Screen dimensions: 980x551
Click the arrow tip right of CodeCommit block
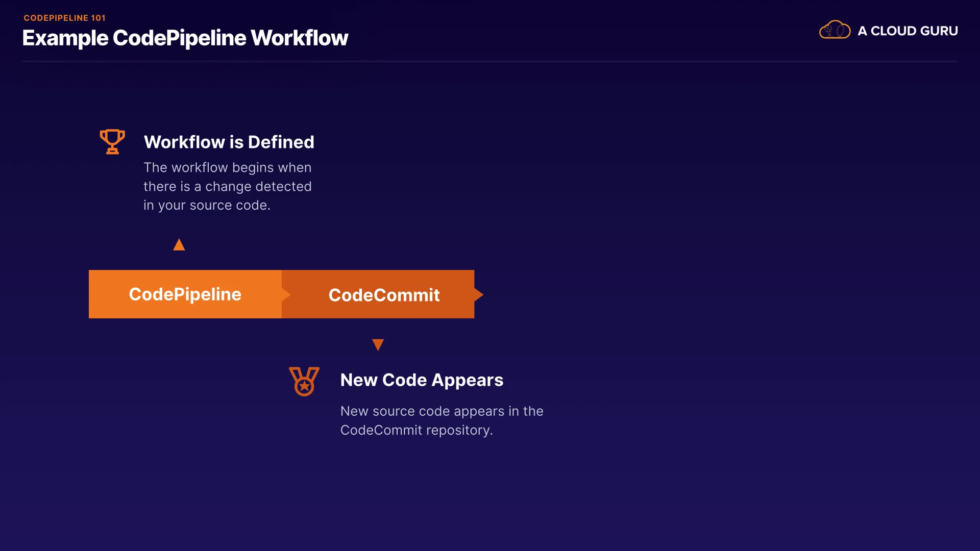click(x=478, y=294)
